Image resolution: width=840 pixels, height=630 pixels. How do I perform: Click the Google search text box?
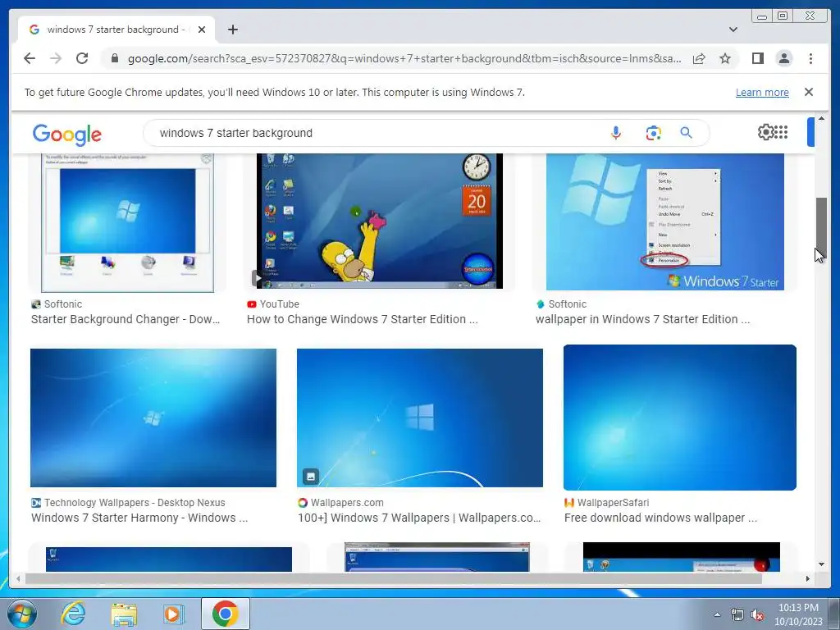tap(375, 133)
